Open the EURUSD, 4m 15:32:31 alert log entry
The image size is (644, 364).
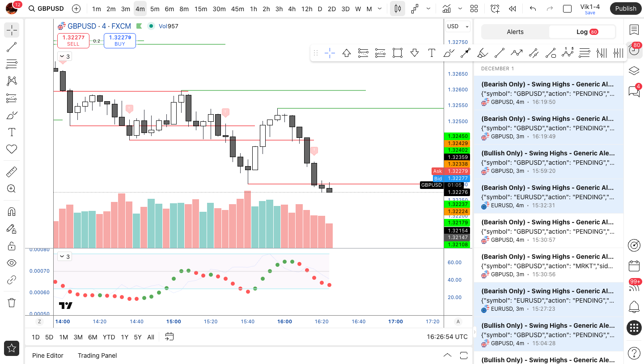click(548, 196)
